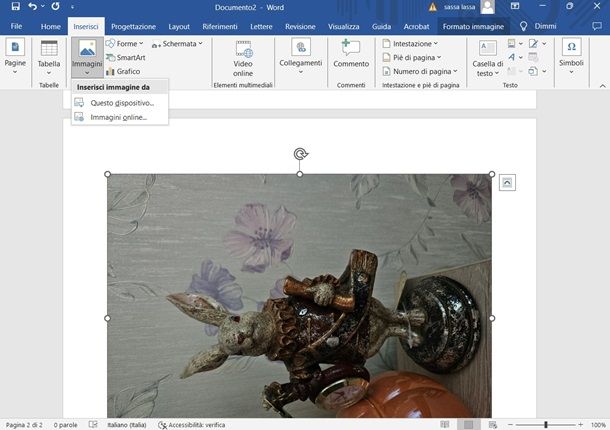
Task: Select the inserted rabbit figurine picture
Action: coord(300,296)
